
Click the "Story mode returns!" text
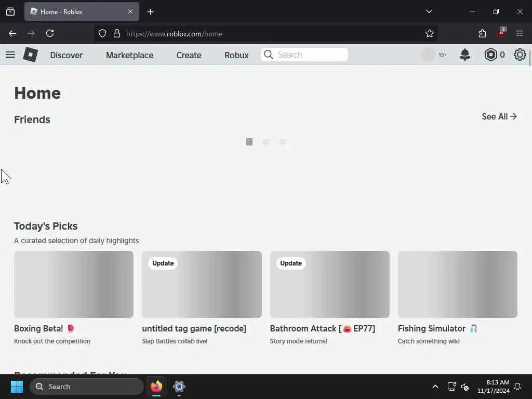(x=298, y=341)
